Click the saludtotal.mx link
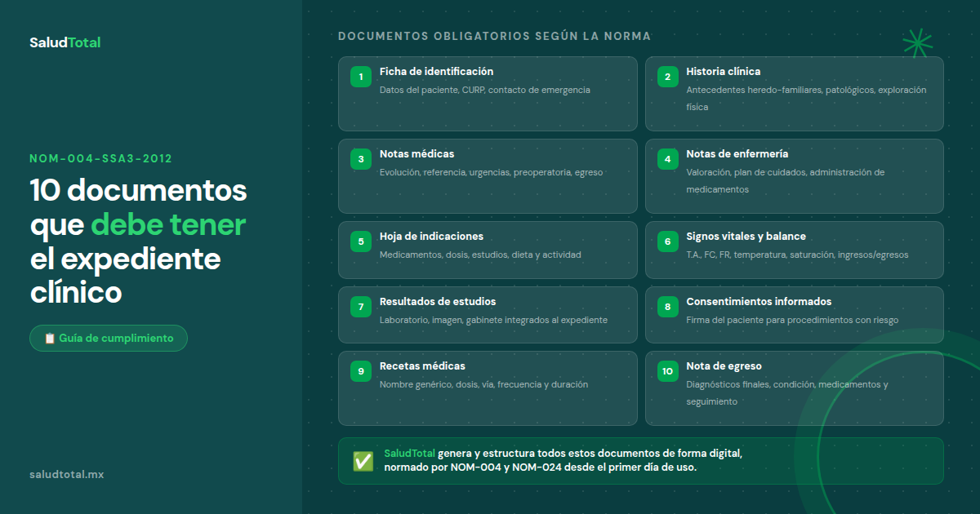Image resolution: width=980 pixels, height=514 pixels. (66, 474)
